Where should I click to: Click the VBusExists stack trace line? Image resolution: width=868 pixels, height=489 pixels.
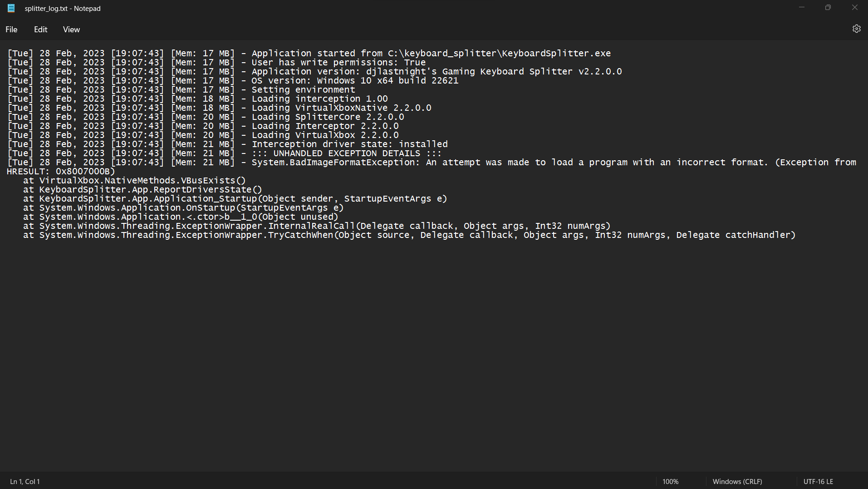134,180
